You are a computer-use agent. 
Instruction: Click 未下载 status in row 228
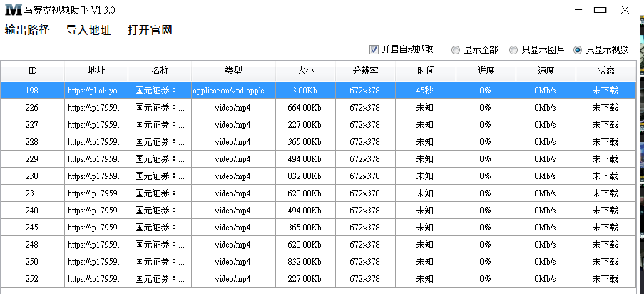(x=605, y=142)
